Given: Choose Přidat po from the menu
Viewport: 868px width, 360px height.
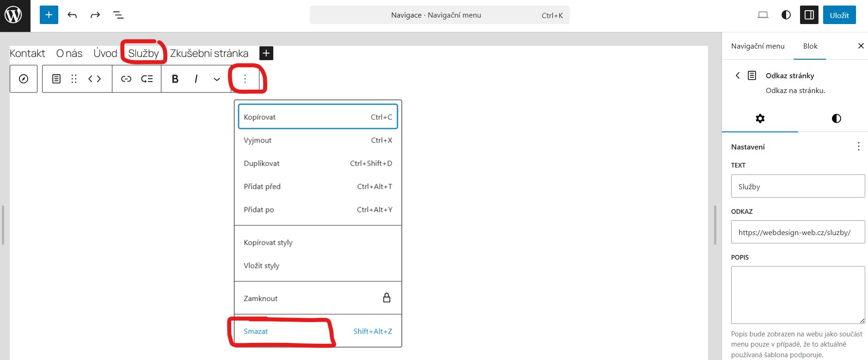Looking at the screenshot, I should click(318, 210).
